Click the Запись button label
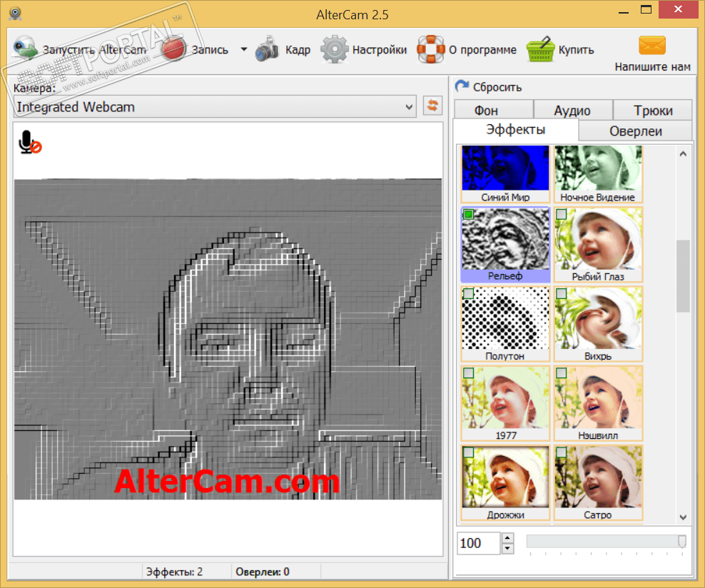 point(210,49)
